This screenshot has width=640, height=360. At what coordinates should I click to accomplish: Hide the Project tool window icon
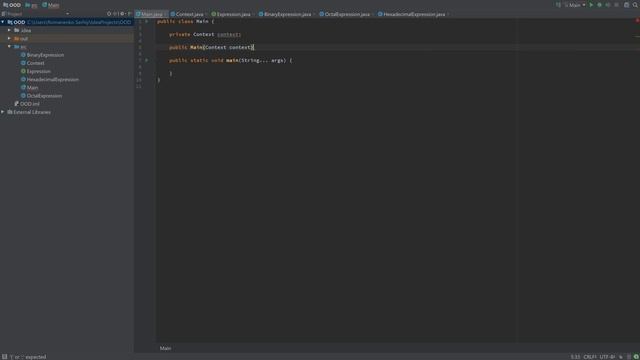tap(129, 14)
